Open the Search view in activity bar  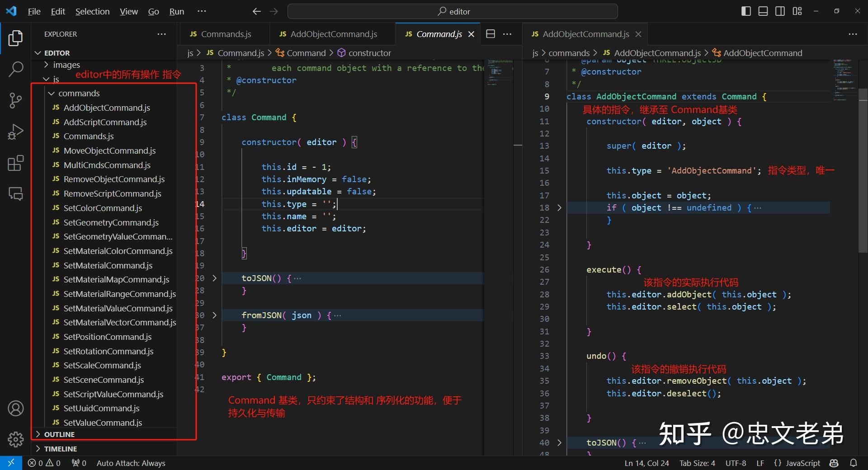tap(16, 69)
